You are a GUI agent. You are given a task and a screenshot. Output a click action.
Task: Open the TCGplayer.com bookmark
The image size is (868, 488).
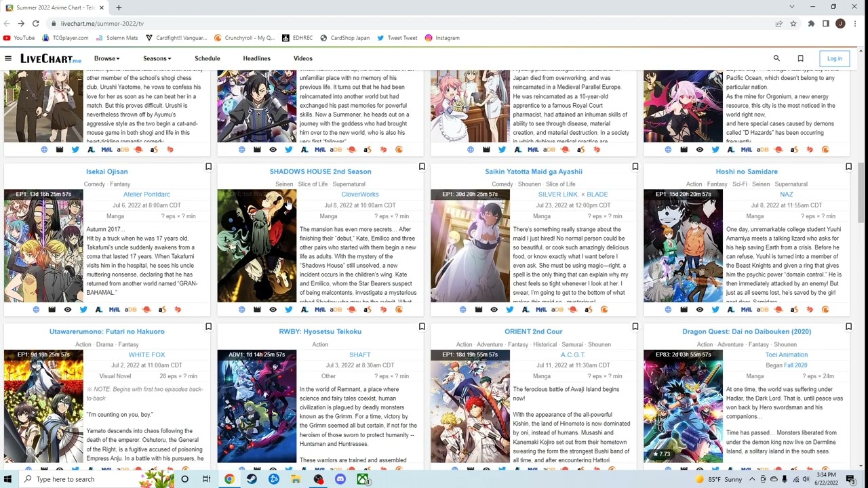65,38
